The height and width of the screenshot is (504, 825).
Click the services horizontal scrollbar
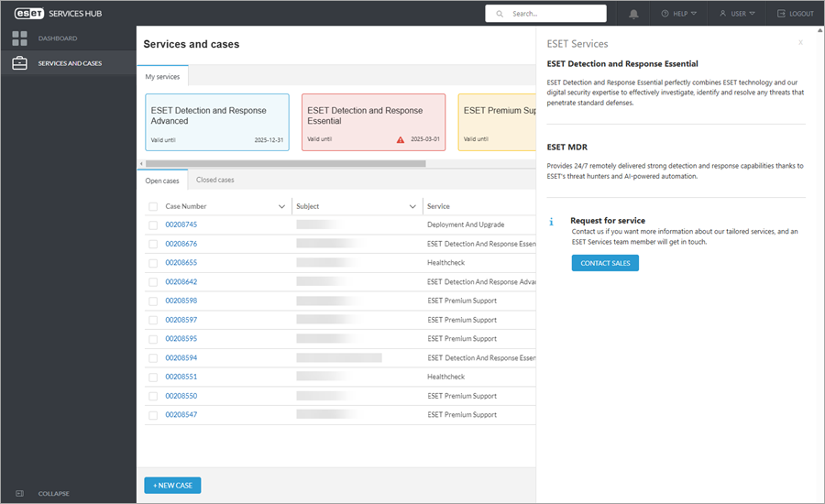[x=284, y=163]
